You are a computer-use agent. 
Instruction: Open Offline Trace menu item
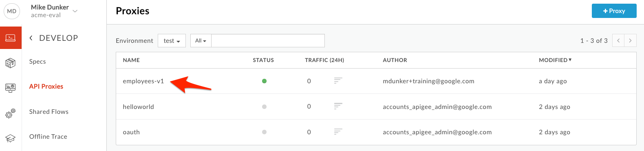[48, 137]
